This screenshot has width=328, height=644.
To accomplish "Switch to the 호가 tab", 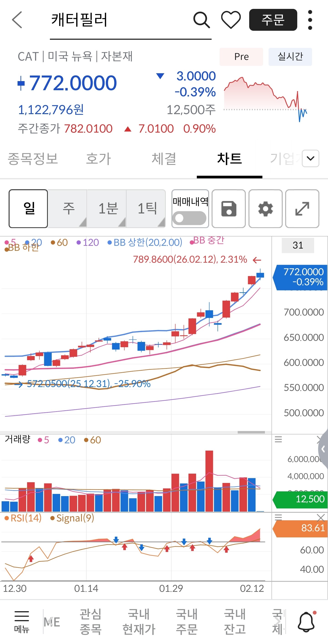I will pyautogui.click(x=98, y=159).
